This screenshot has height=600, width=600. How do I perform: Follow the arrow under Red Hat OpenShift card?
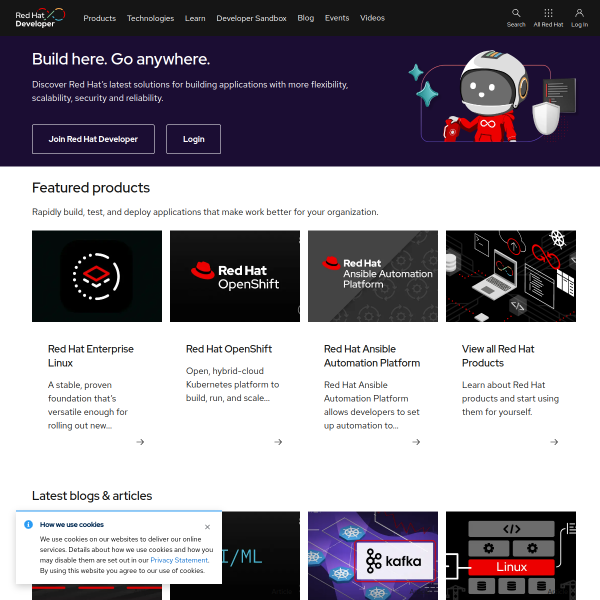click(278, 442)
